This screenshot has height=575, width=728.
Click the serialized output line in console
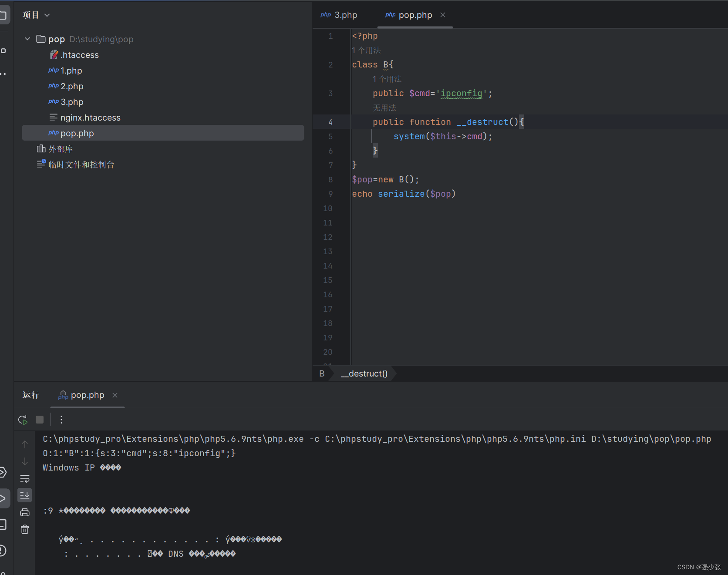coord(139,453)
